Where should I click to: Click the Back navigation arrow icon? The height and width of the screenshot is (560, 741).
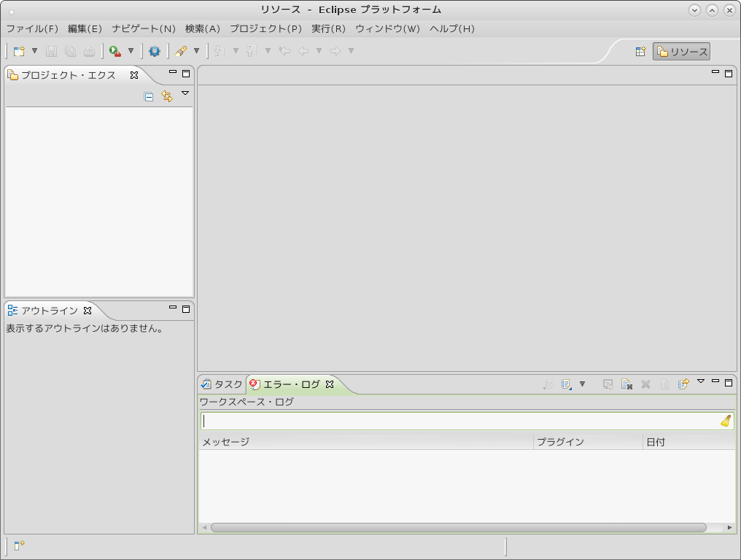pyautogui.click(x=303, y=50)
